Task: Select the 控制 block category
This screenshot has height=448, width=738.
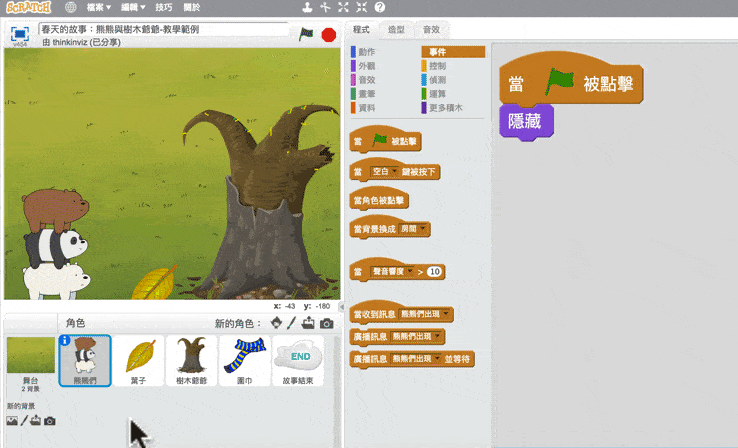Action: [434, 66]
